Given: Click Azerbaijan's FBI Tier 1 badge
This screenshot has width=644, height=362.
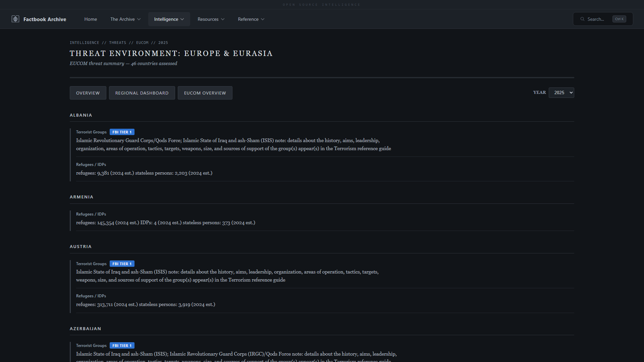Looking at the screenshot, I should tap(122, 346).
